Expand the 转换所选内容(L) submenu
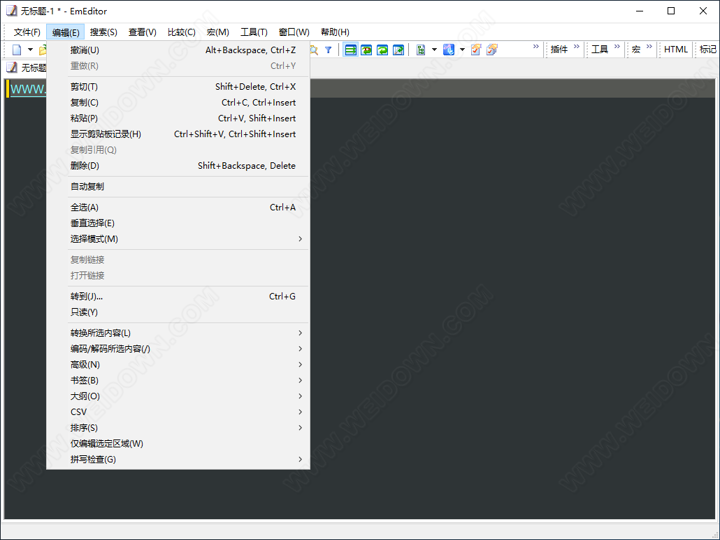This screenshot has width=720, height=540. coord(100,333)
